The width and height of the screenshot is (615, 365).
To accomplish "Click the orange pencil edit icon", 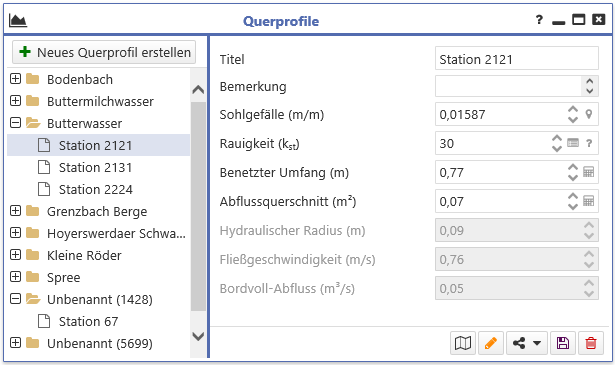I will [491, 343].
